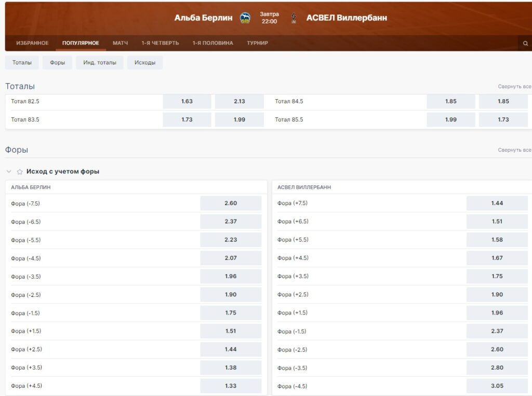The image size is (532, 396).
Task: Bet Alba Фора (+3.5) at 1.38
Action: click(231, 367)
